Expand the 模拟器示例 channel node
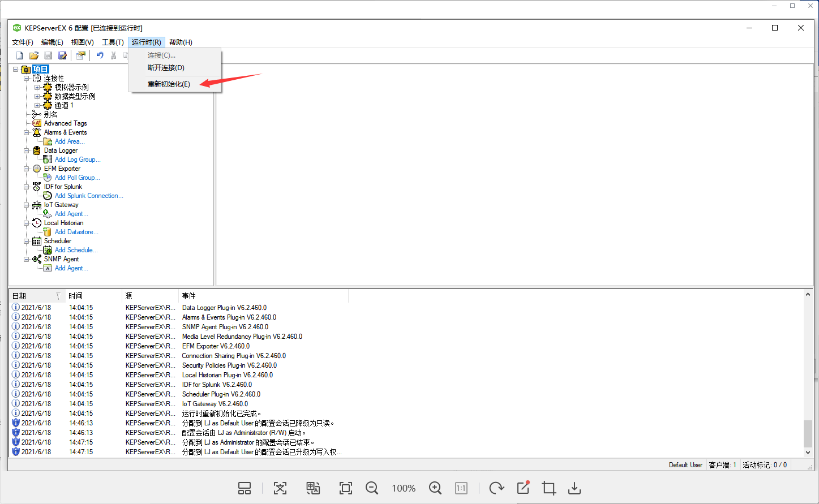 (37, 87)
